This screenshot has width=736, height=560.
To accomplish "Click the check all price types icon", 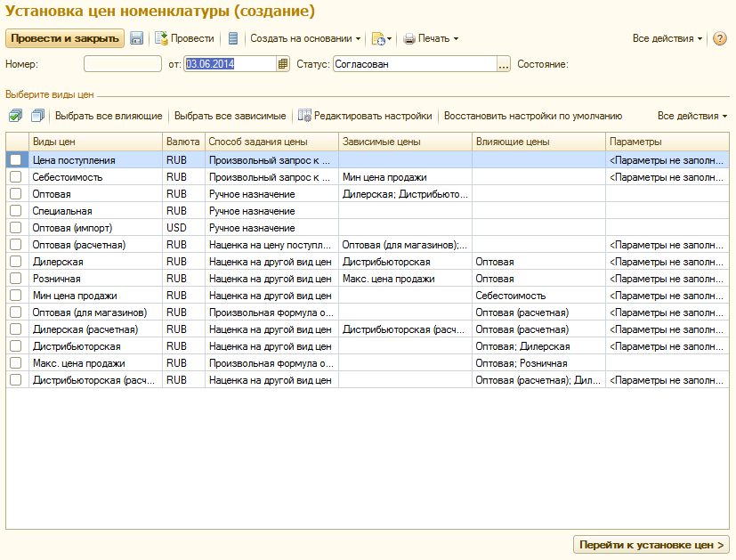I will 15,116.
